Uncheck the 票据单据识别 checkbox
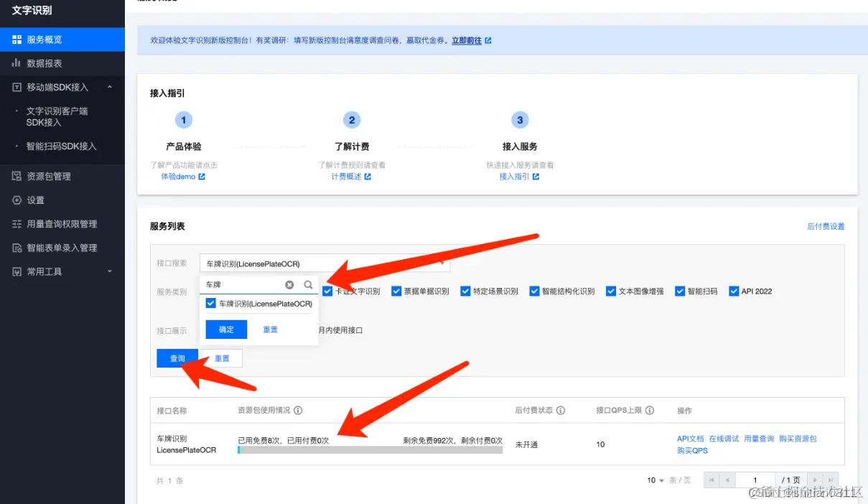Screen dimensions: 868x504 pos(396,291)
